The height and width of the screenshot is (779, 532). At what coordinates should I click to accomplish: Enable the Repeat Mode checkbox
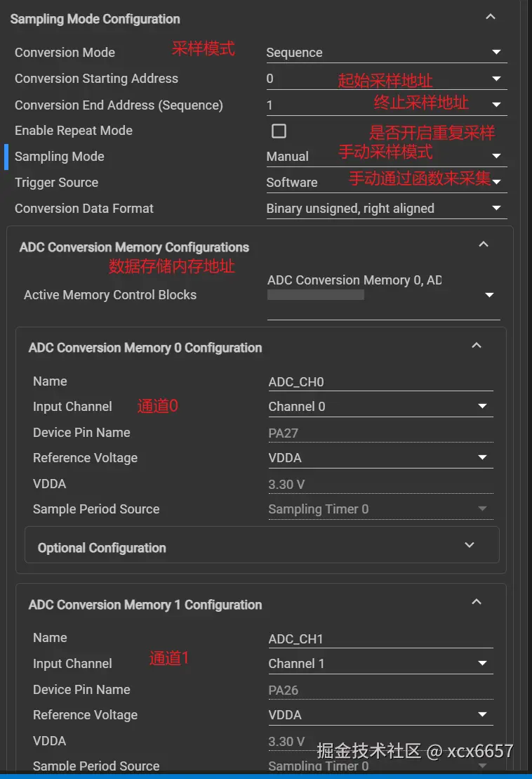(x=279, y=131)
